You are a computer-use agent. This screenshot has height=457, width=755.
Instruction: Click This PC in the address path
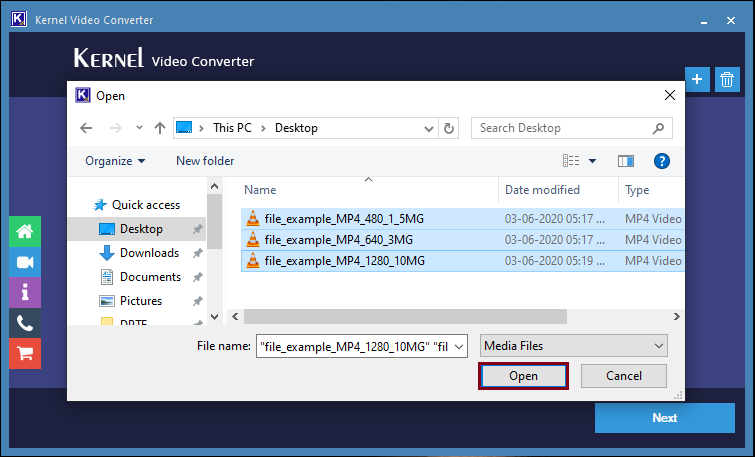pyautogui.click(x=232, y=128)
